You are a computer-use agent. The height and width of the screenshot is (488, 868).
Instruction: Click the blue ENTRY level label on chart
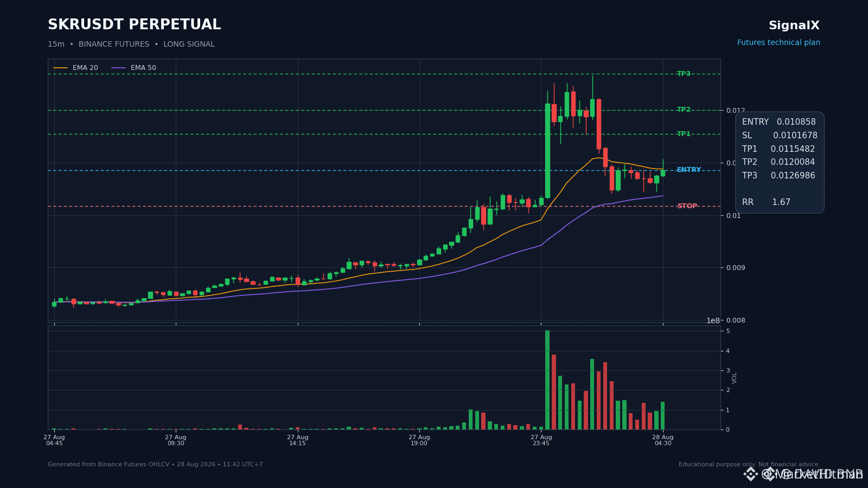(x=689, y=170)
